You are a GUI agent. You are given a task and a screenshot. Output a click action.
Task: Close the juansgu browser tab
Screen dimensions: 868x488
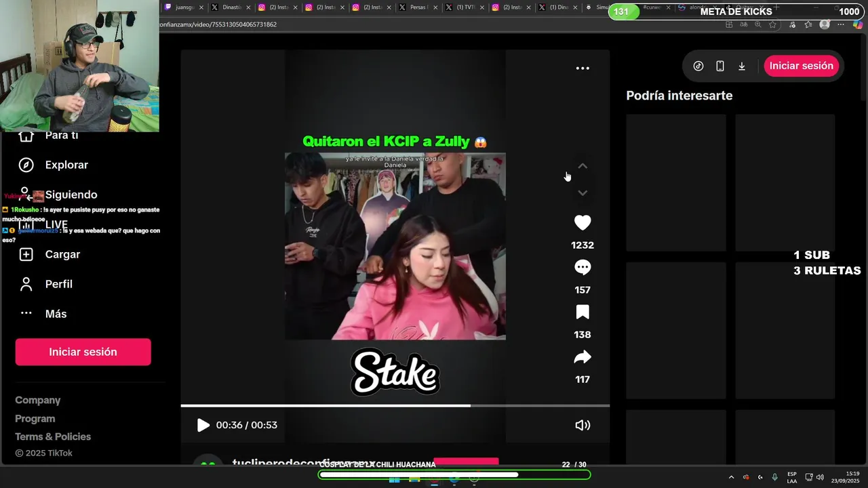click(201, 7)
